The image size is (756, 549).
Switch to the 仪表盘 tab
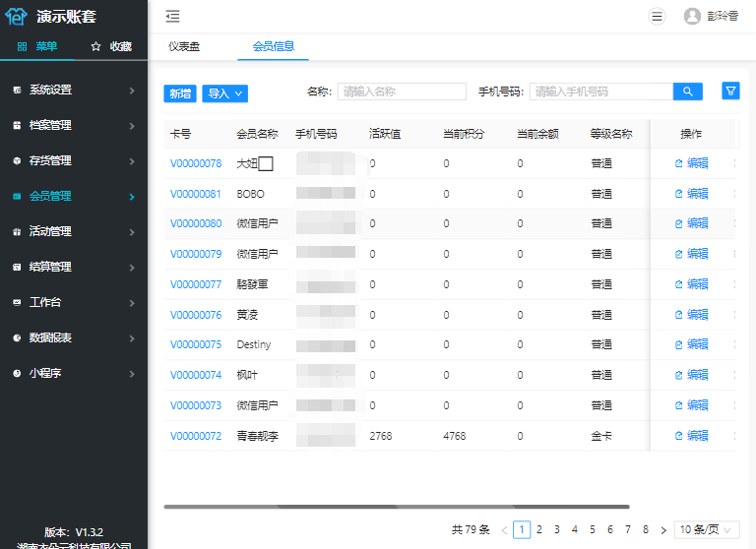tap(184, 46)
